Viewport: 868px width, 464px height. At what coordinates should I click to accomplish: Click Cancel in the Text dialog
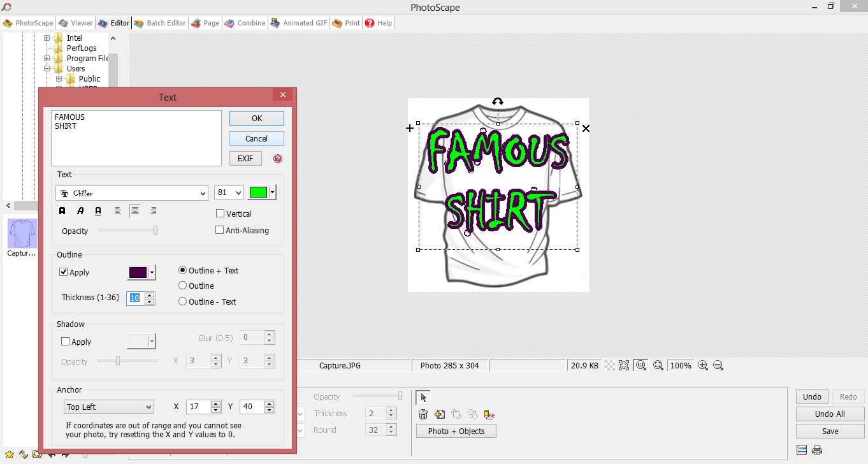tap(257, 138)
